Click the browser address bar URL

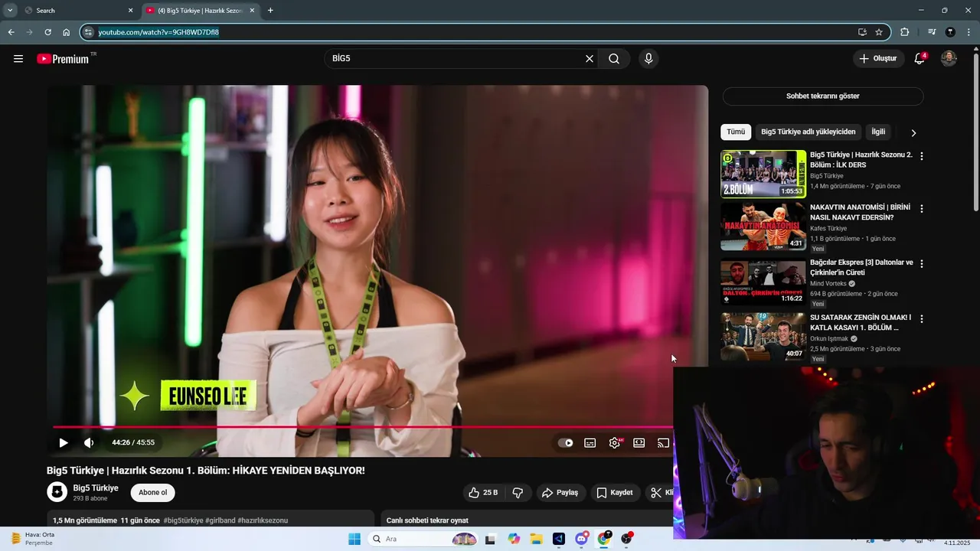point(158,32)
